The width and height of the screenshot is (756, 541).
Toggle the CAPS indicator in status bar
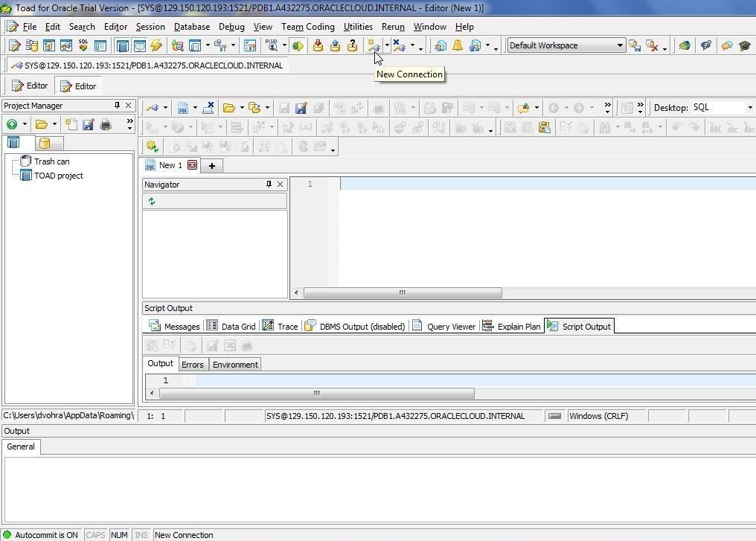tap(95, 535)
